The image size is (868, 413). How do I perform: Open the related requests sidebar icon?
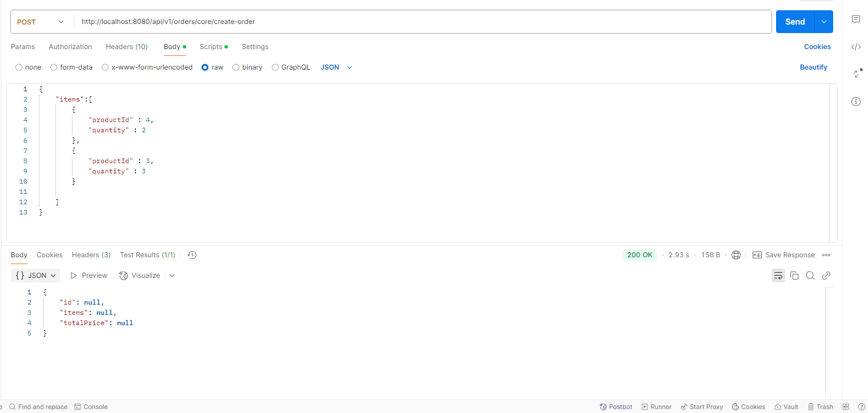856,74
